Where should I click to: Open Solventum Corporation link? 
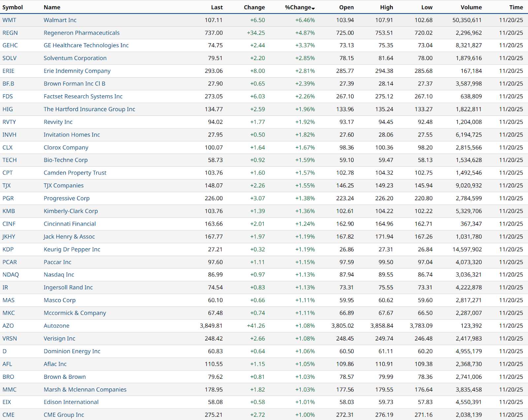75,58
